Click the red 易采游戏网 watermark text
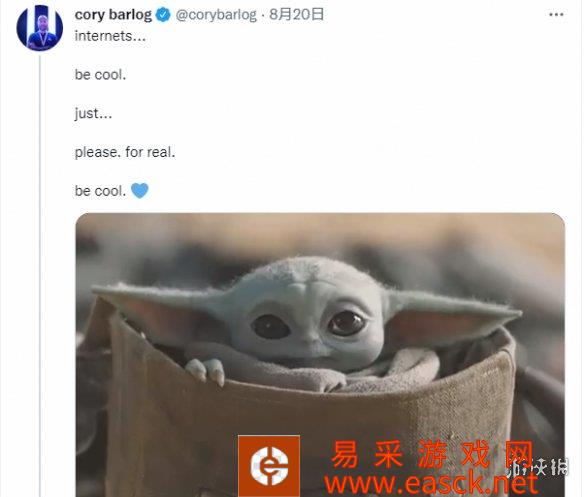The width and height of the screenshot is (584, 497). [432, 454]
